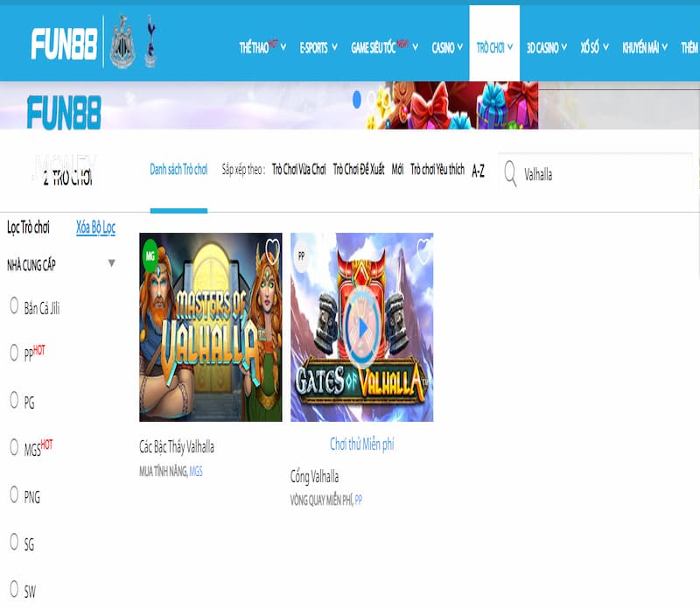The width and height of the screenshot is (700, 610).
Task: Select the PG provider radio button
Action: pyautogui.click(x=14, y=400)
